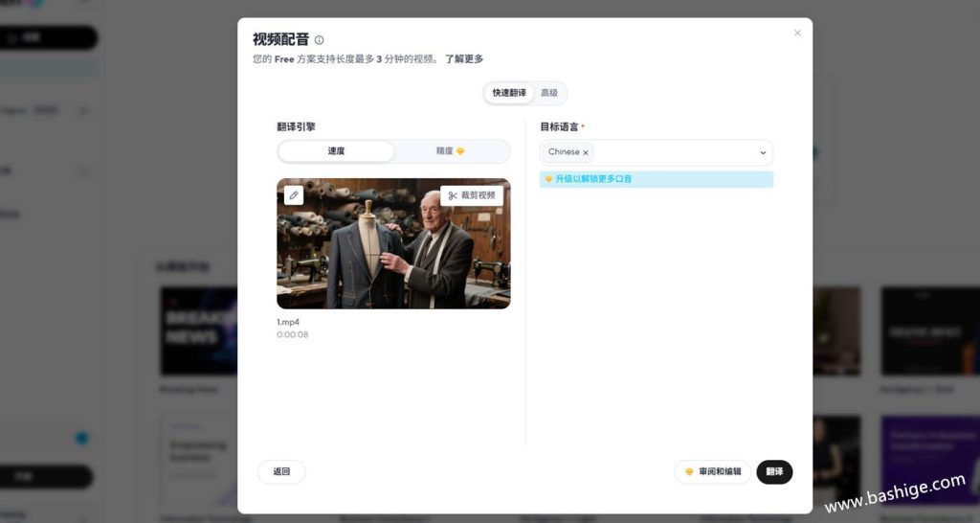Remove the Chinese language tag
This screenshot has width=980, height=523.
click(586, 152)
